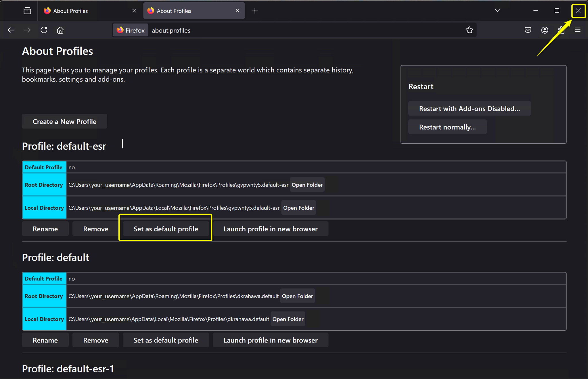Open a new tab with the plus button
Viewport: 588px width, 379px height.
255,11
